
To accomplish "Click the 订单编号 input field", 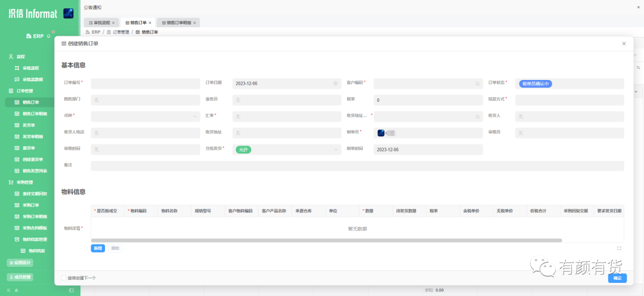I will 145,84.
